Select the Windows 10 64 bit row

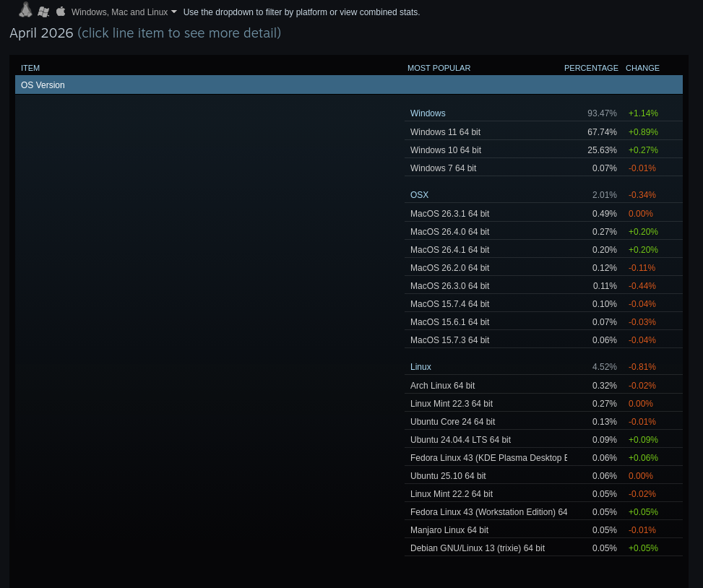pyautogui.click(x=543, y=150)
